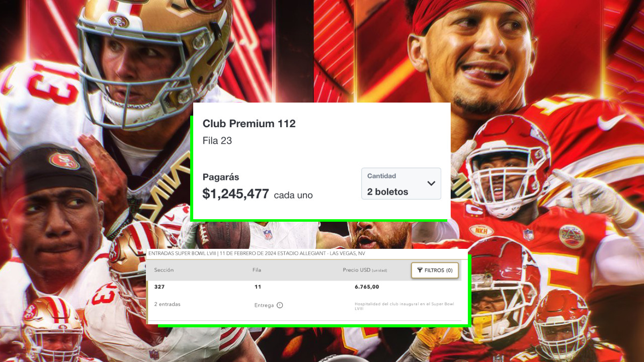Click the SF logo on the black cap
The height and width of the screenshot is (362, 644).
click(x=64, y=161)
